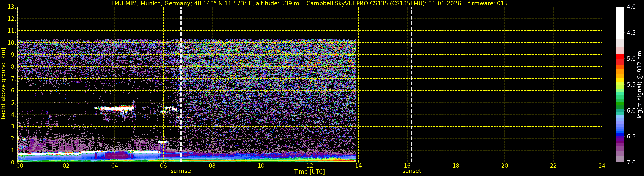The height and width of the screenshot is (176, 644).
Task: Click the "14" time axis tick label
Action: 358,166
